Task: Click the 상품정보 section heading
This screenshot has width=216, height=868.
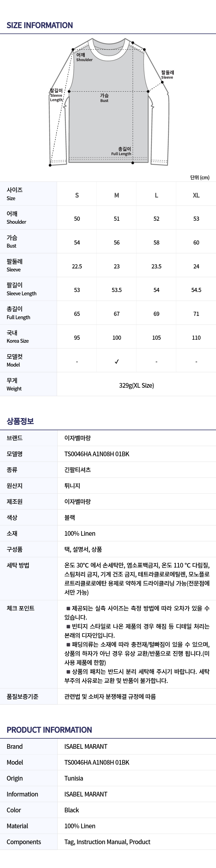Action: [x=20, y=421]
